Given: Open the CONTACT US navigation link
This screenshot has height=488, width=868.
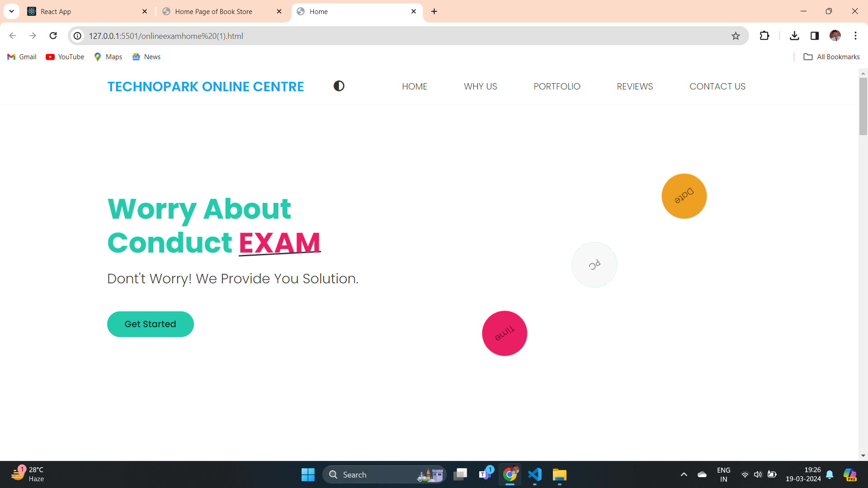Looking at the screenshot, I should click(717, 86).
